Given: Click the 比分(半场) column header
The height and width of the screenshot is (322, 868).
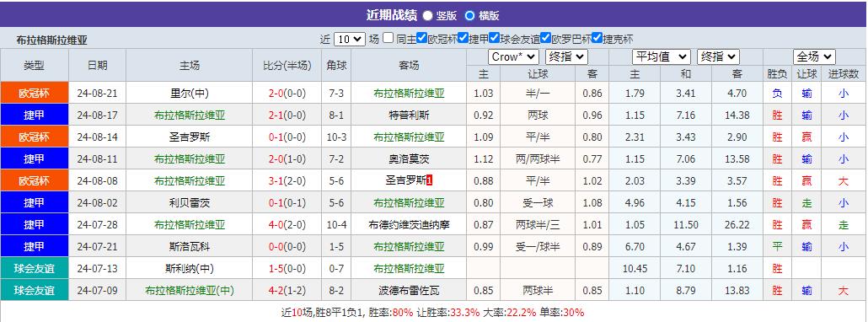Looking at the screenshot, I should tap(287, 65).
